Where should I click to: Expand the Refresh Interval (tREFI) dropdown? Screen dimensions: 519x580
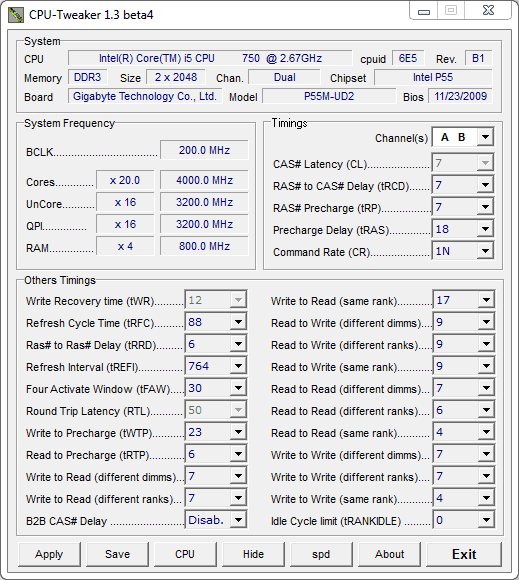(x=216, y=366)
